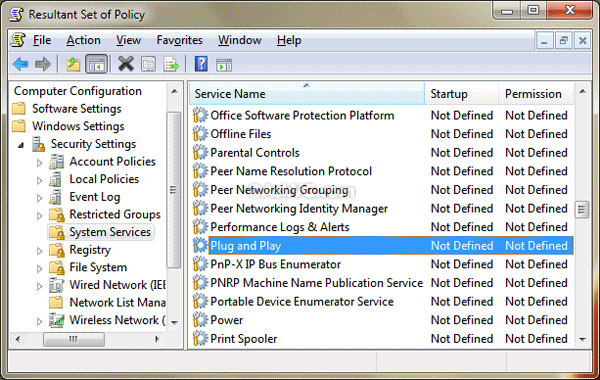
Task: Toggle Show/Hide Console Tree toolbar icon
Action: click(96, 64)
